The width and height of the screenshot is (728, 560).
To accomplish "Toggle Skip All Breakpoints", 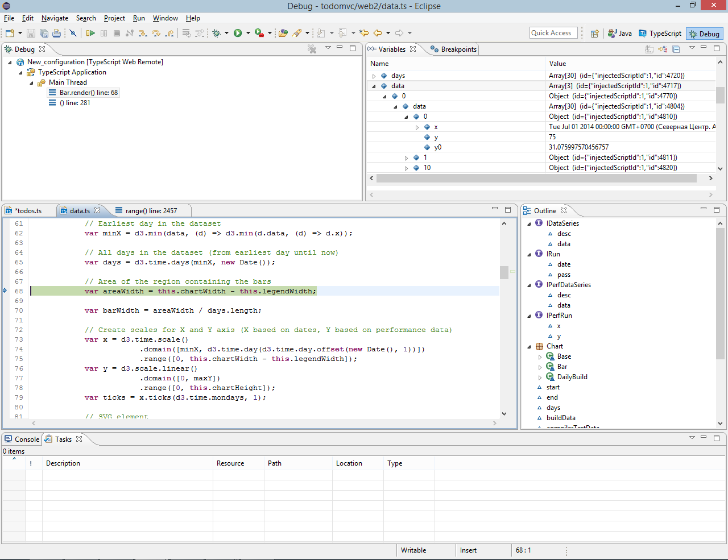I will [73, 33].
